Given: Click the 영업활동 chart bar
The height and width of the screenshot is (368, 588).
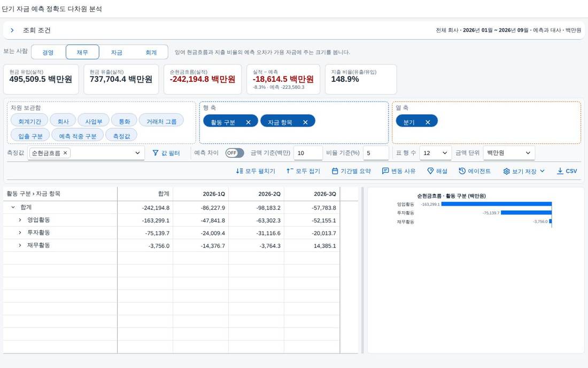Looking at the screenshot, I should point(497,204).
